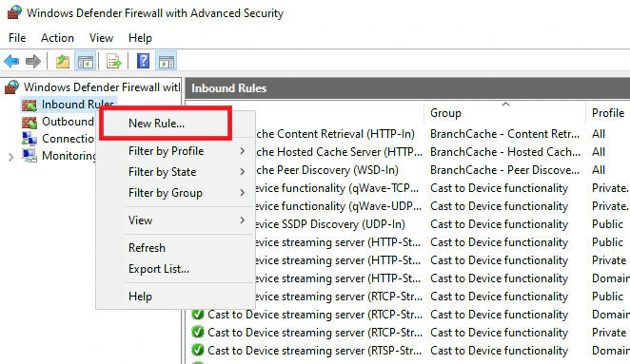
Task: Open the Help menu in menu bar
Action: [140, 38]
